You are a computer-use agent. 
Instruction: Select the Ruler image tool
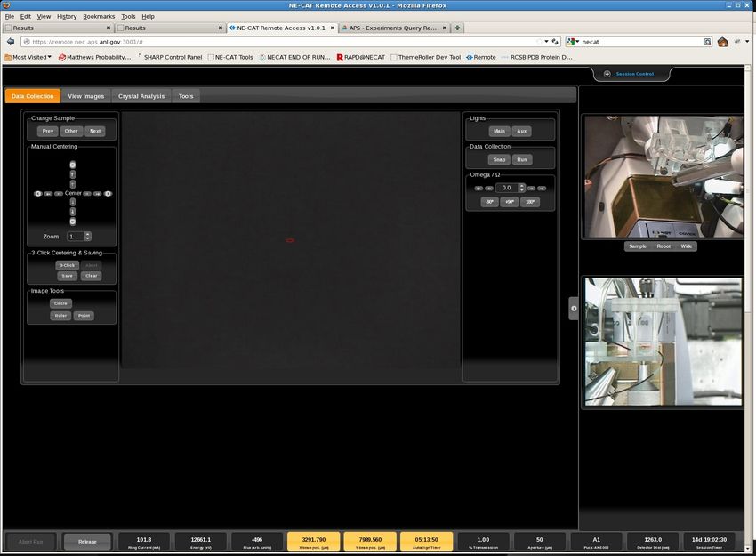coord(60,316)
